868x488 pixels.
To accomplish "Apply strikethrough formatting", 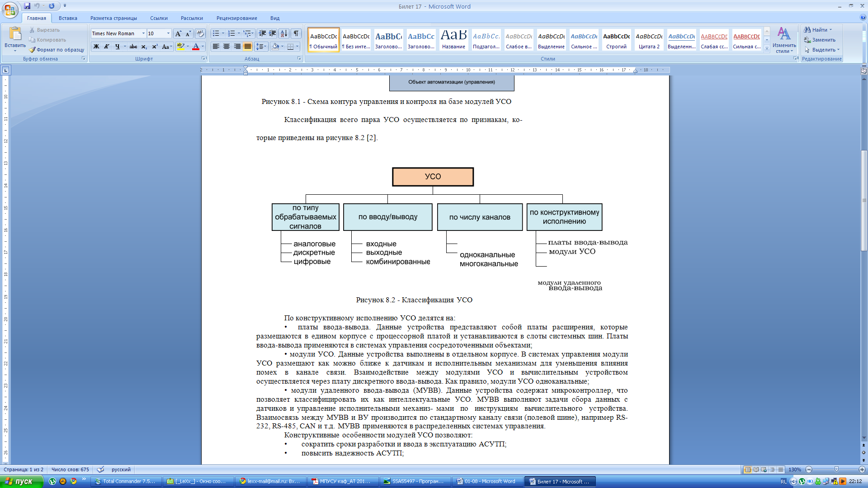I will point(133,47).
